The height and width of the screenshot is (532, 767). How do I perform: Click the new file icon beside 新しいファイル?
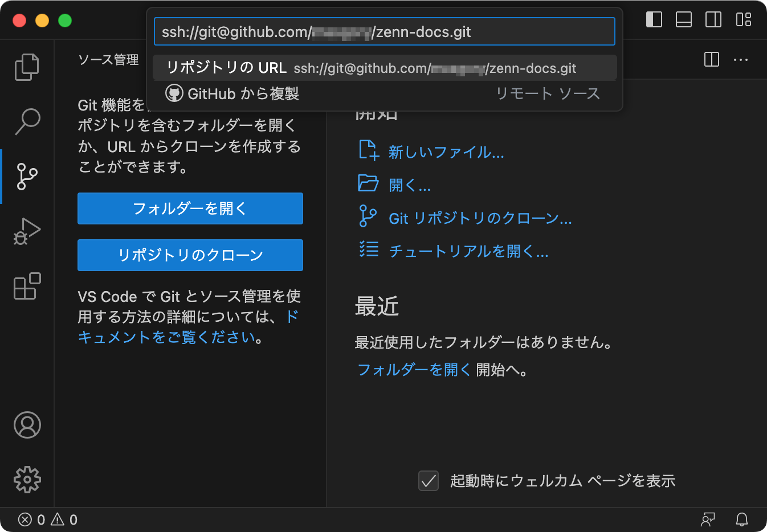369,150
